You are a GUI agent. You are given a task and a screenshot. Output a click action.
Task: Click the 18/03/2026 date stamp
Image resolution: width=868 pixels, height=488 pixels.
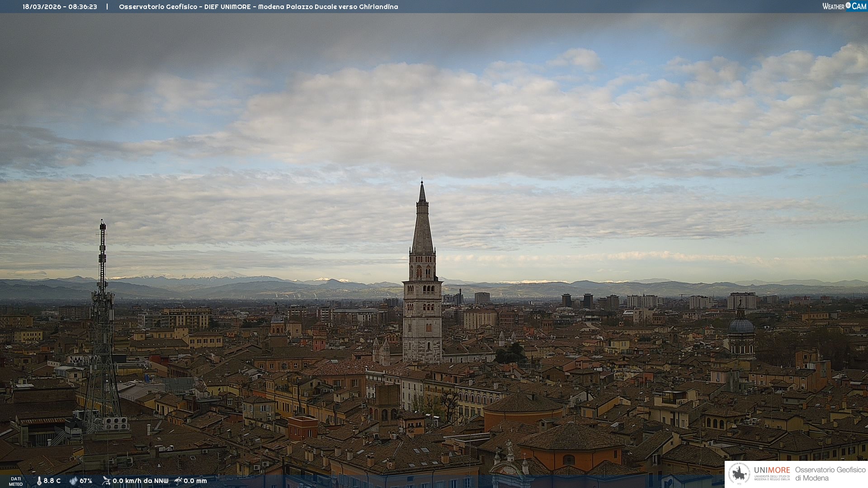(41, 7)
